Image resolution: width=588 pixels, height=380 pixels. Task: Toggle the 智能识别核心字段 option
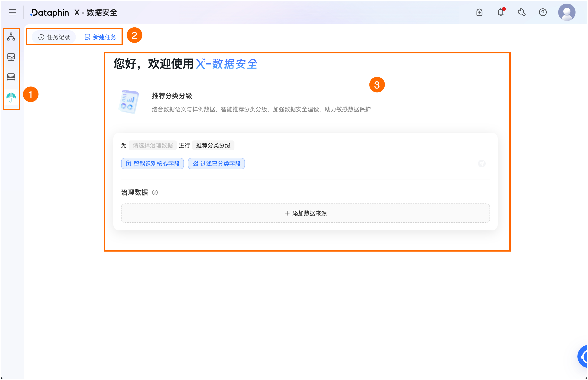153,164
